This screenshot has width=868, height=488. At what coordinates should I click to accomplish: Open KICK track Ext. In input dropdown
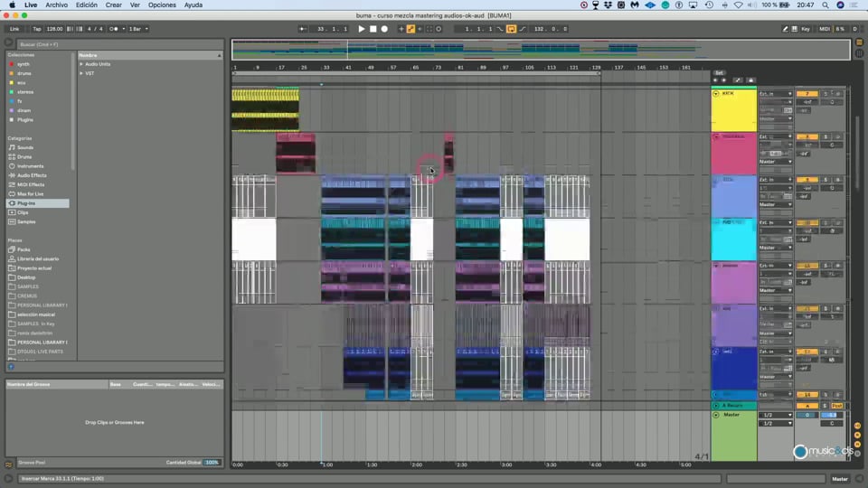776,94
